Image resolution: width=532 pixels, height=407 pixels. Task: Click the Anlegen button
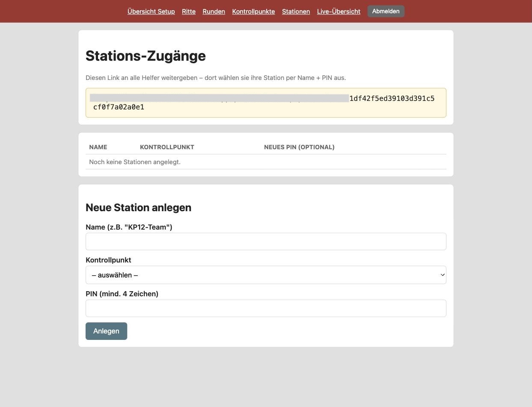click(106, 331)
